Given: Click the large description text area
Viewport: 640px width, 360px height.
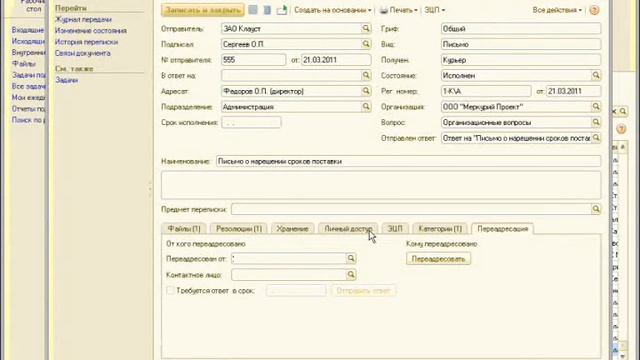Looking at the screenshot, I should [381, 185].
